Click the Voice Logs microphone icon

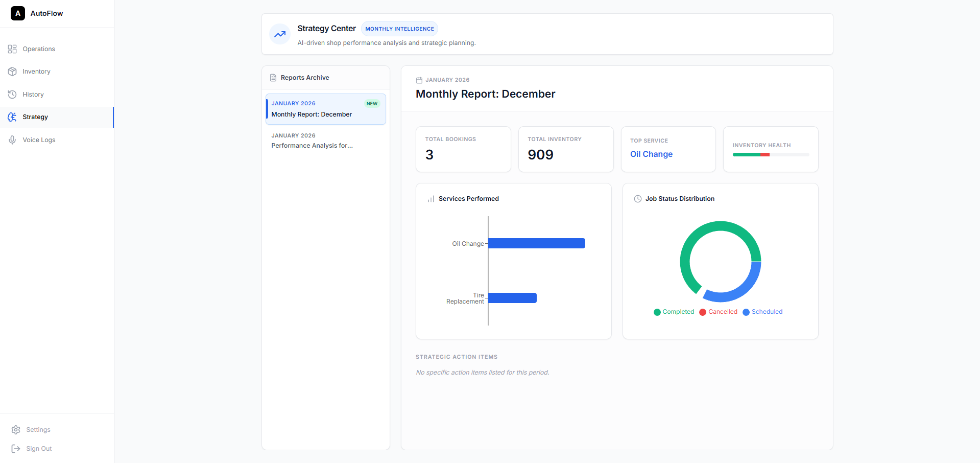pos(12,140)
